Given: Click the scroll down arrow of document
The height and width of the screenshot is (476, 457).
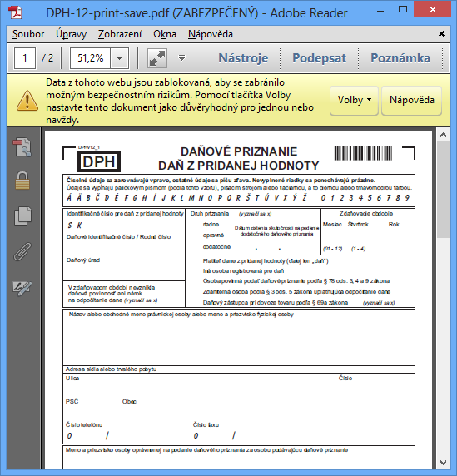Looking at the screenshot, I should [443, 463].
